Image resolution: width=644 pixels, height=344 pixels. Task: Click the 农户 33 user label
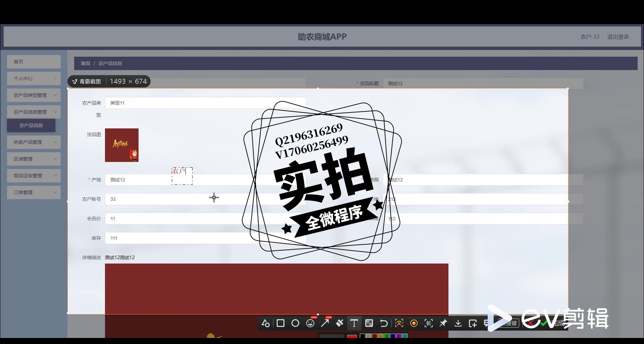[590, 37]
